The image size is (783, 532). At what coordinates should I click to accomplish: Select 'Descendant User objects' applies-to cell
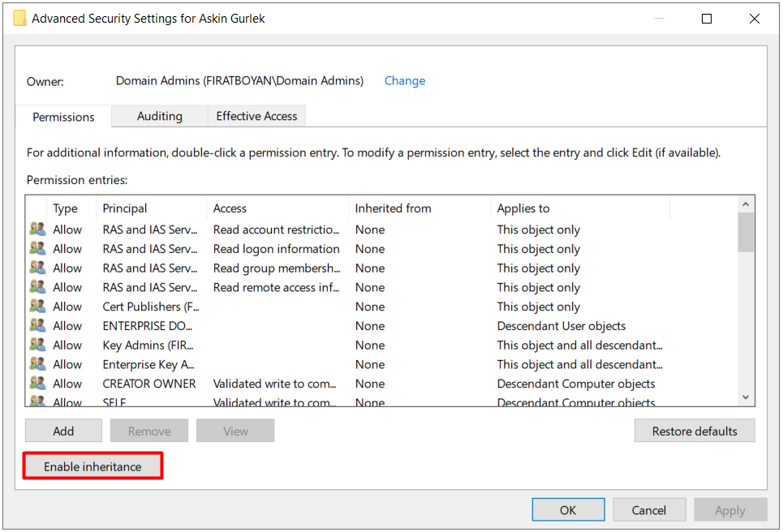click(x=561, y=326)
